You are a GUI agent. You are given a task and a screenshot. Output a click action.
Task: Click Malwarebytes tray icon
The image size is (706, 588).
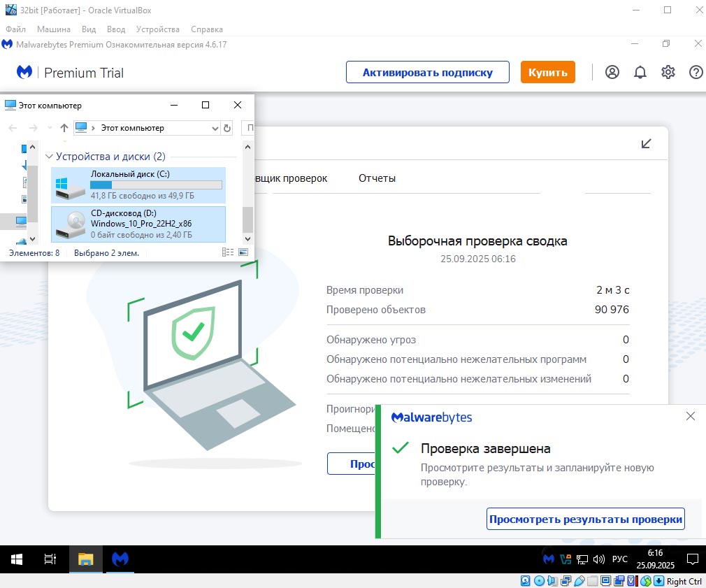click(x=549, y=559)
